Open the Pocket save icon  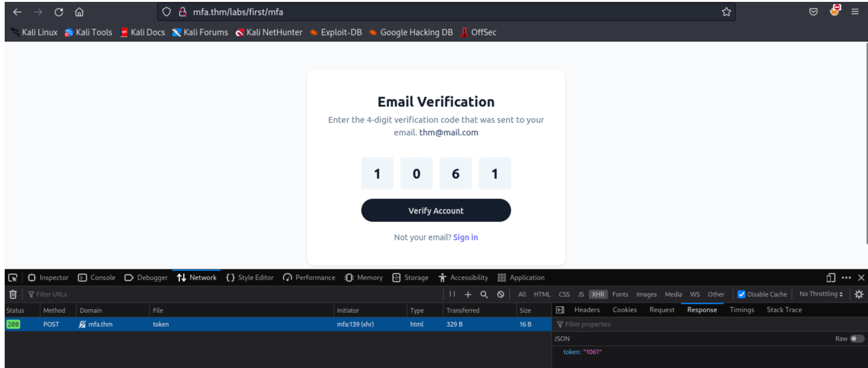[x=814, y=12]
